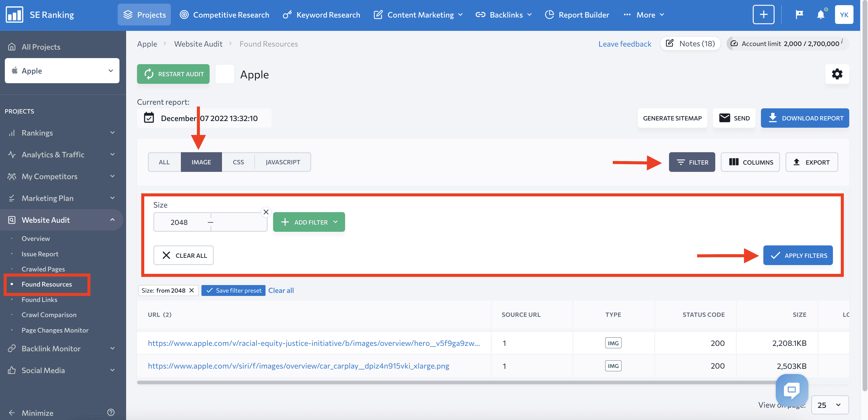Open the Backlinks menu
Viewport: 868px width, 420px height.
(x=504, y=15)
